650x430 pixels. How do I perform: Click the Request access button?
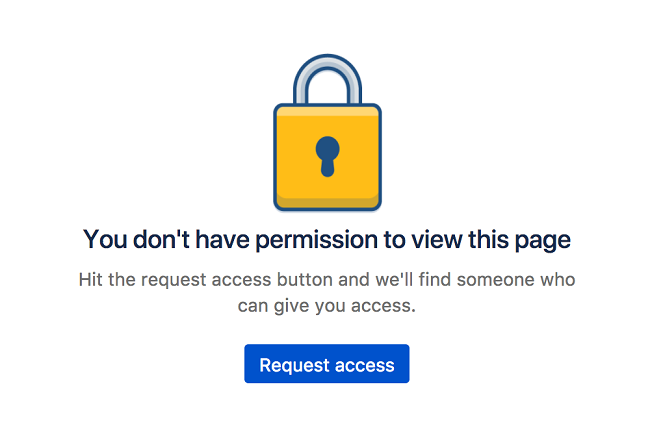[326, 365]
